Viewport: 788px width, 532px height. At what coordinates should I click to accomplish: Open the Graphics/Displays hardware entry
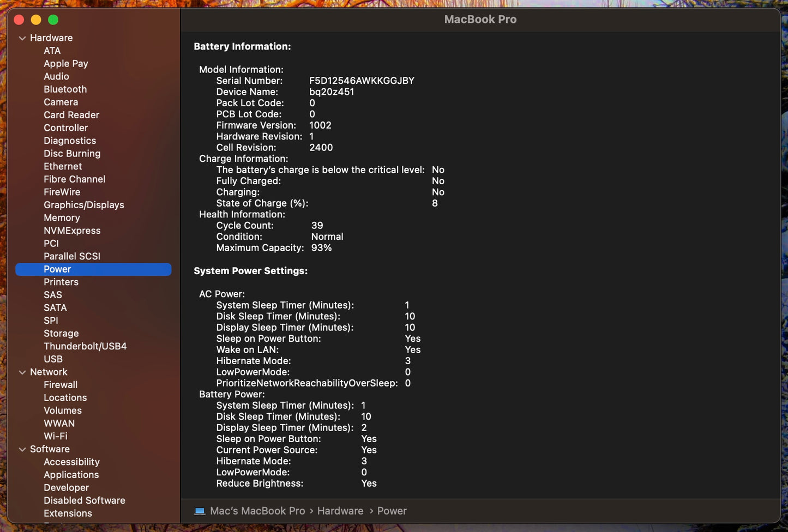click(83, 205)
